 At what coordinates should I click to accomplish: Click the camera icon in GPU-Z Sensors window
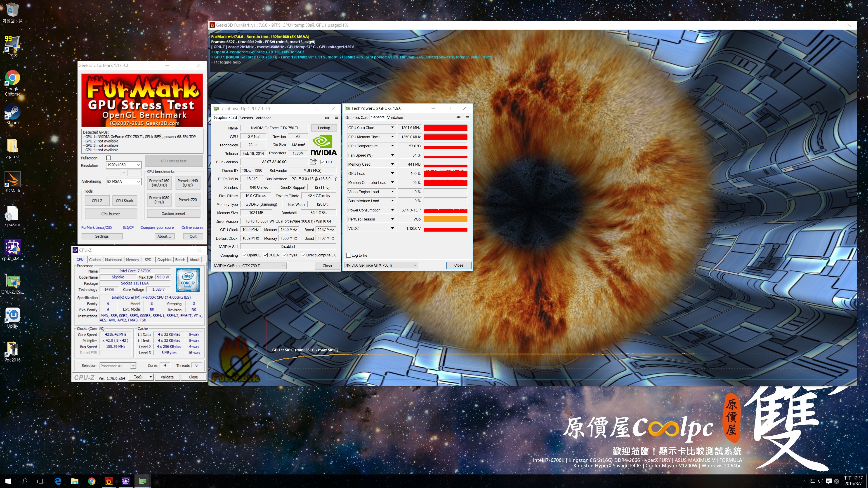[x=458, y=117]
